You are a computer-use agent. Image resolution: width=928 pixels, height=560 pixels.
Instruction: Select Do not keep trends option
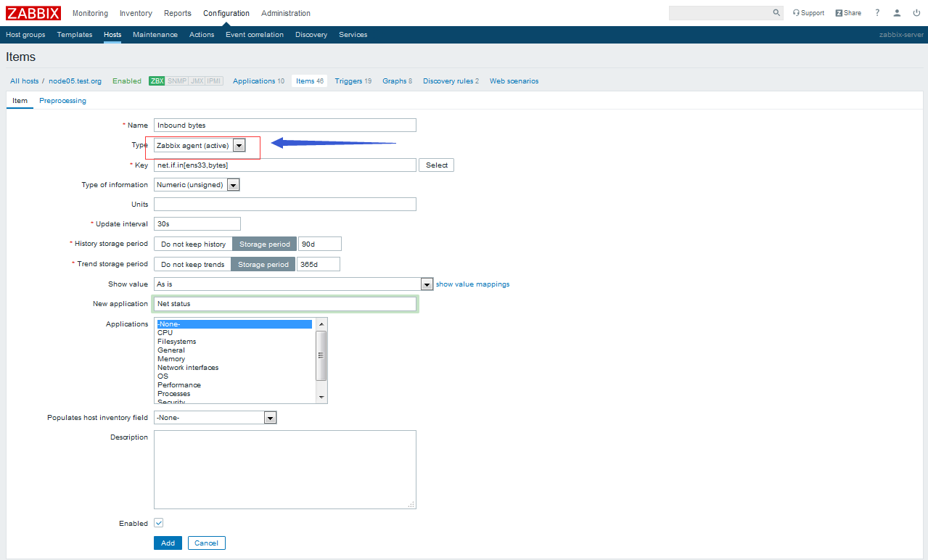coord(192,263)
